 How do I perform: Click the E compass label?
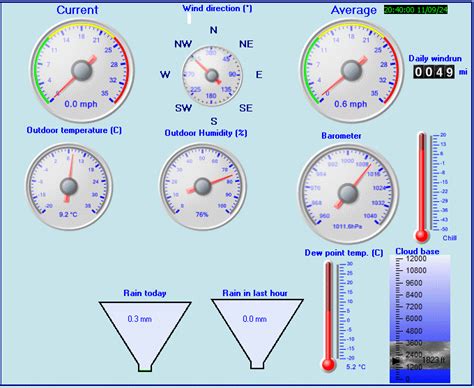pyautogui.click(x=259, y=75)
